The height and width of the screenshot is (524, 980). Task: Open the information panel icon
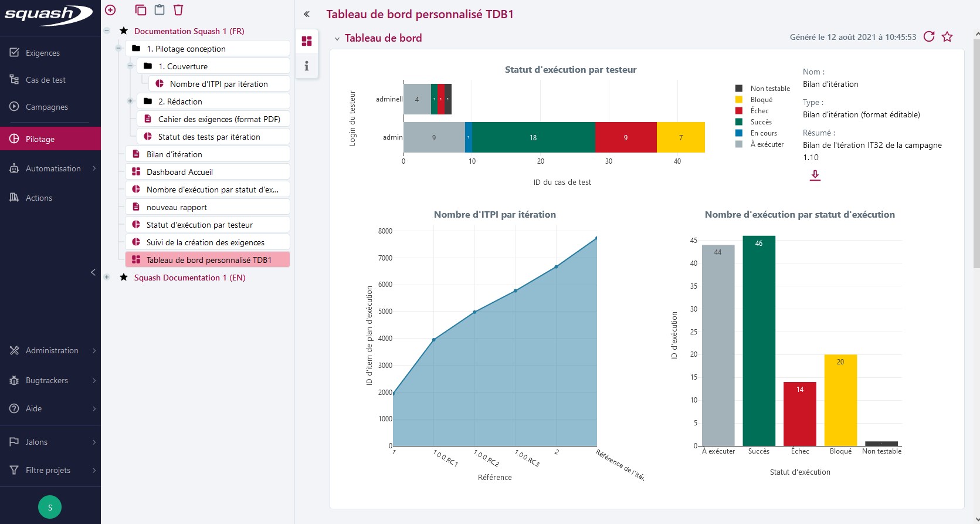click(x=306, y=66)
